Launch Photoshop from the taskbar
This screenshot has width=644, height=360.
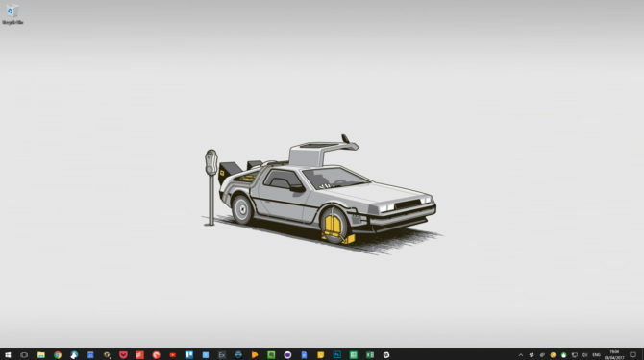click(x=336, y=354)
